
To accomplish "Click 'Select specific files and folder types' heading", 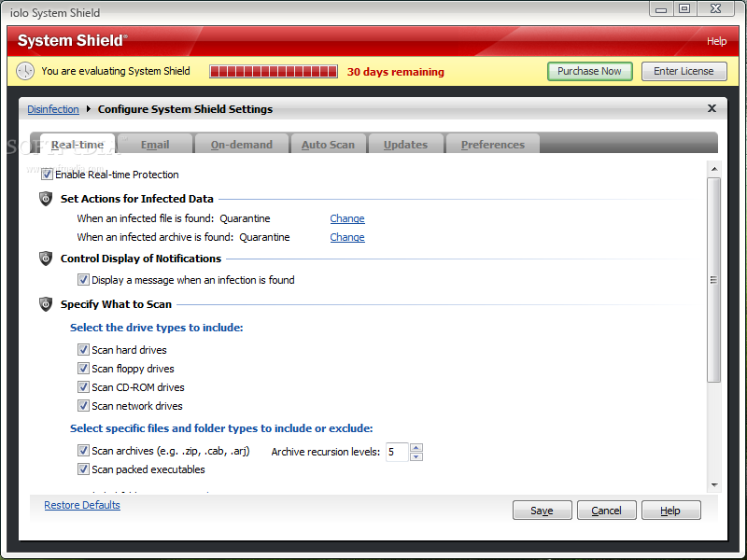I will point(221,428).
